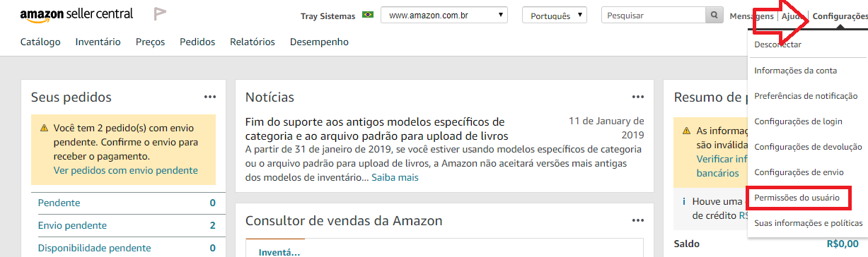Image resolution: width=868 pixels, height=257 pixels.
Task: Select Configurações de envio option
Action: click(799, 172)
